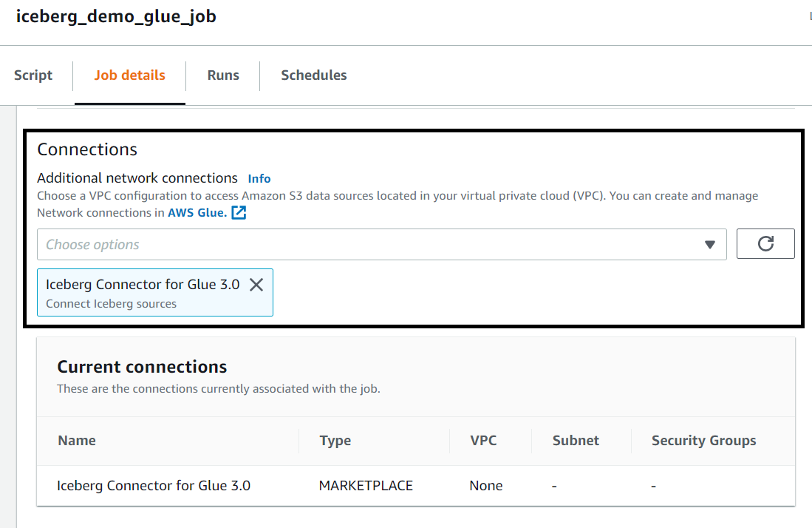This screenshot has width=812, height=528.
Task: Open the Runs tab
Action: pyautogui.click(x=223, y=75)
